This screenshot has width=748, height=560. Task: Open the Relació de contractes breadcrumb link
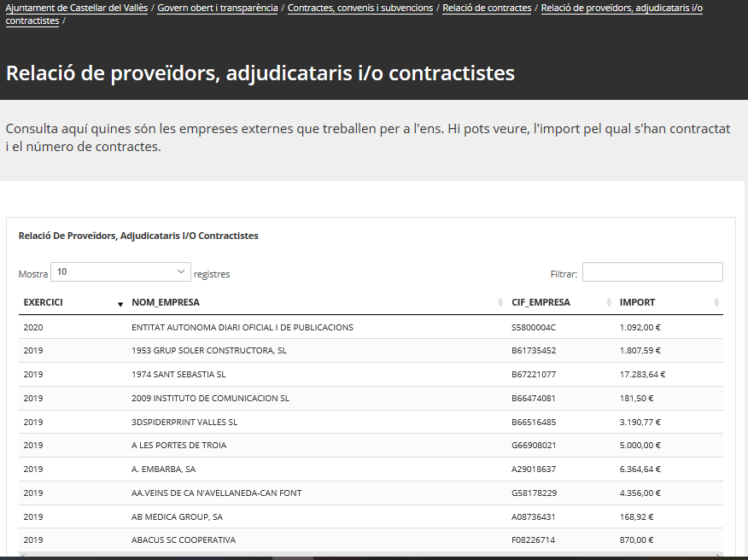[x=487, y=8]
